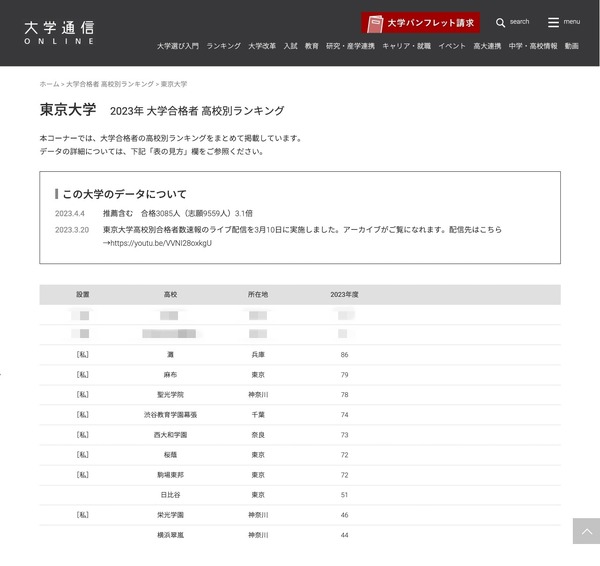Screen dimensions: 600x566
Task: Select 高大連携 in the top navigation
Action: click(x=487, y=46)
